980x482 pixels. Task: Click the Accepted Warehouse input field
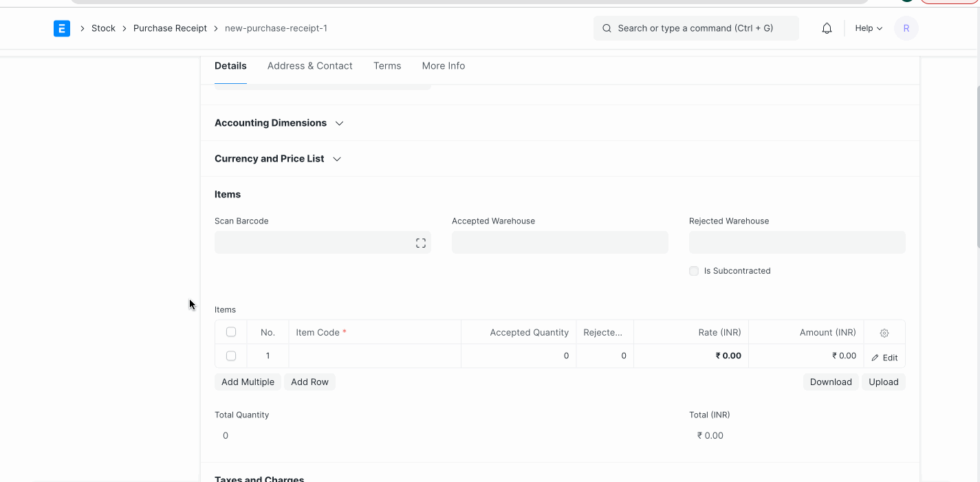559,243
